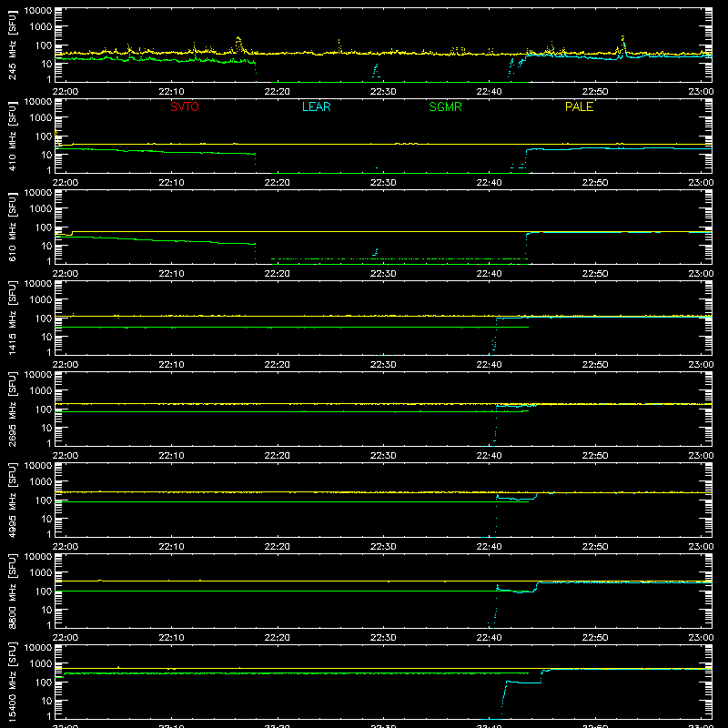Click the 22:00 time label of the 245 MHz panel
The width and height of the screenshot is (728, 728).
click(65, 92)
